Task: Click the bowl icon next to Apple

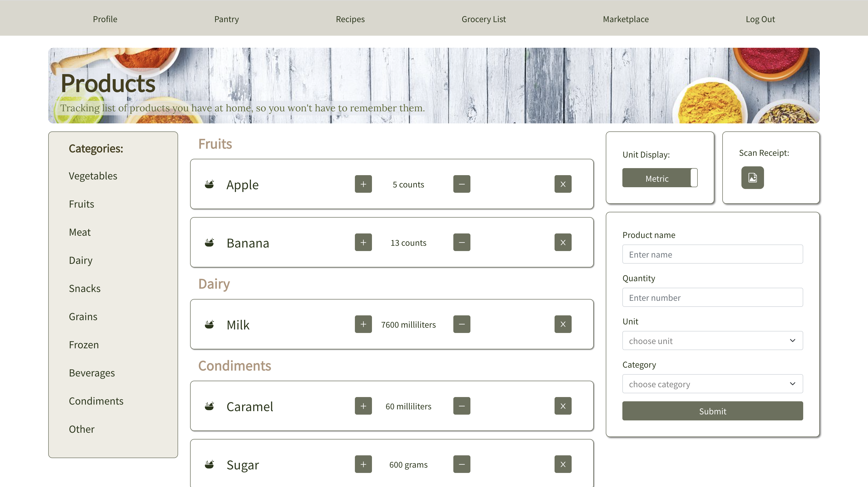Action: click(209, 184)
